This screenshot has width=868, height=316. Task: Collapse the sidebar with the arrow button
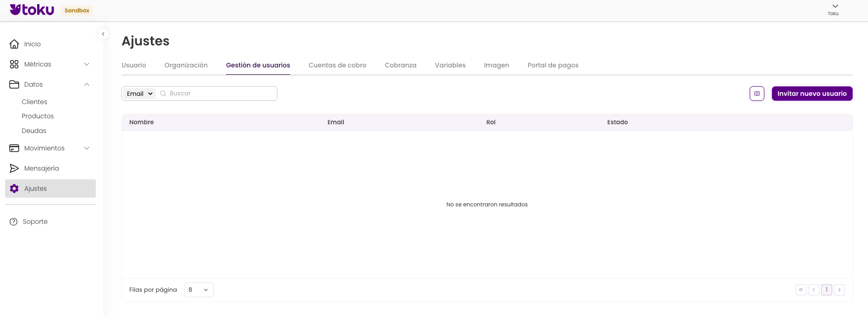tap(103, 34)
